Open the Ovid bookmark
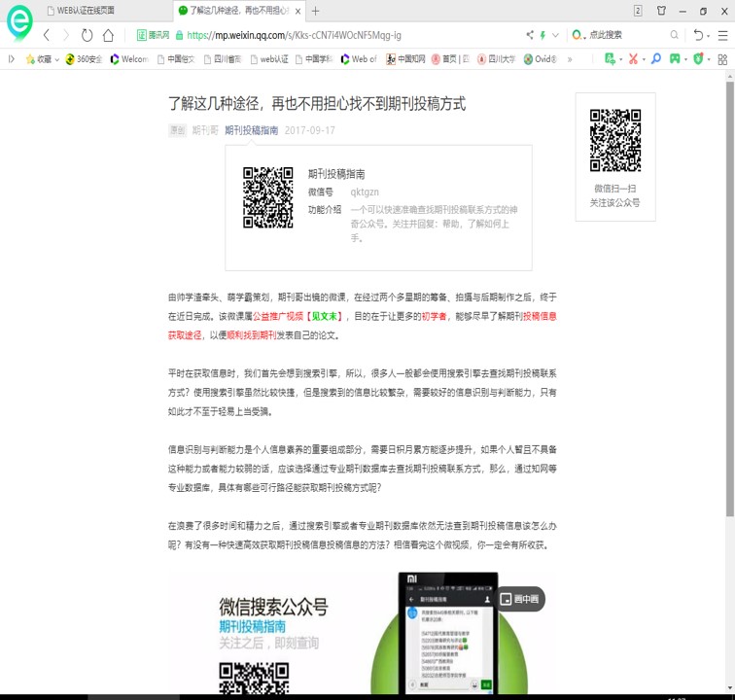735x700 pixels. (x=540, y=59)
